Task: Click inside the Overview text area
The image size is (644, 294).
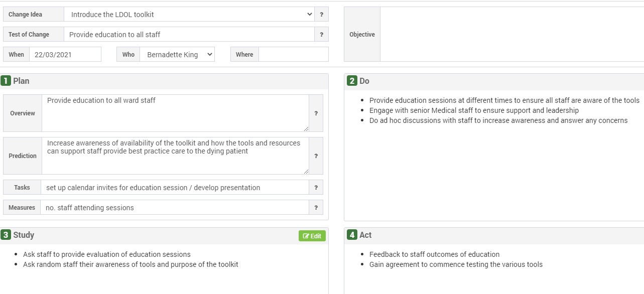Action: tap(175, 113)
